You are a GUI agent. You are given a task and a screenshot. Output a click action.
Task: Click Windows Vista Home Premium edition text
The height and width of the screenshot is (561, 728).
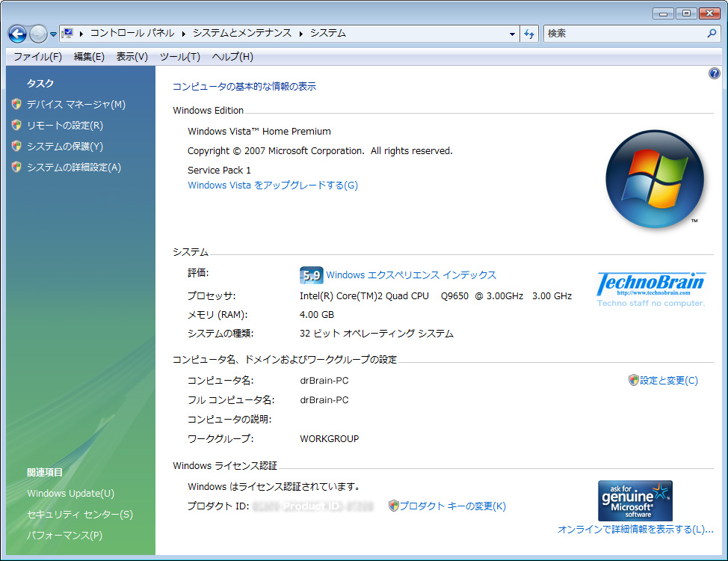pos(259,132)
